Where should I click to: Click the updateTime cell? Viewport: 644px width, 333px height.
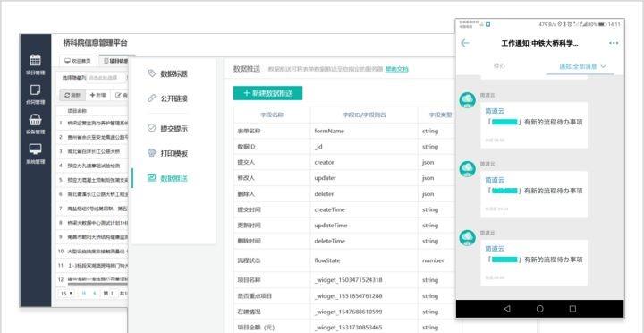pyautogui.click(x=364, y=226)
